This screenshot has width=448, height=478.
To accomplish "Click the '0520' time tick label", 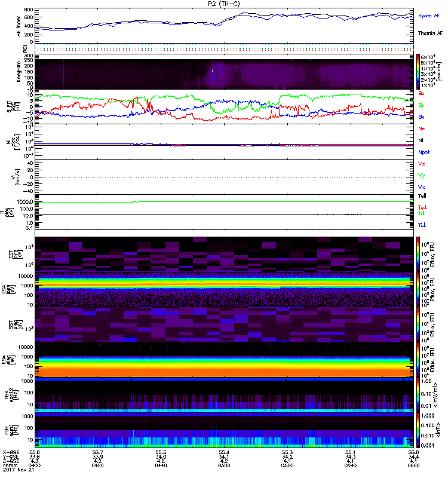I will (287, 465).
